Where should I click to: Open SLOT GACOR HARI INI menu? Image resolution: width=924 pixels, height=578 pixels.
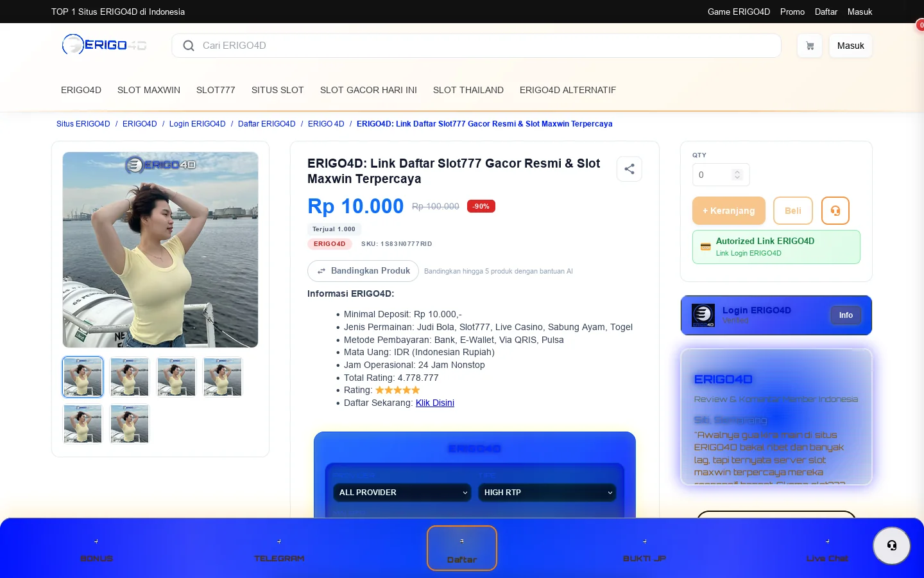(368, 90)
